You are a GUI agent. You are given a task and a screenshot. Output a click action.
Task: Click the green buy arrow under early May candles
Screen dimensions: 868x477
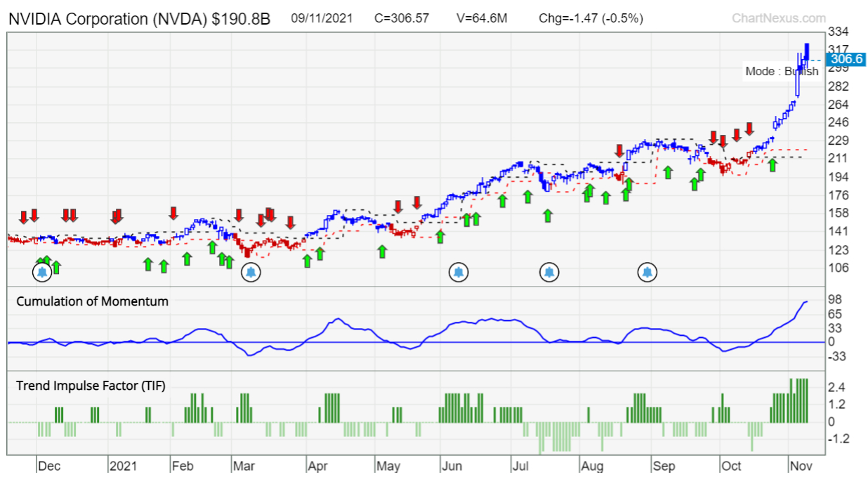[382, 251]
